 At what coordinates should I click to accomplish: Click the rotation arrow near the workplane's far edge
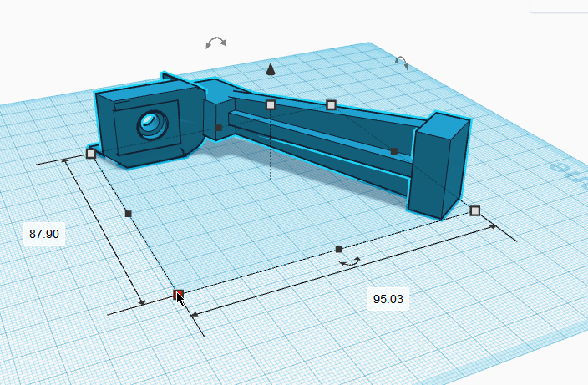point(402,63)
